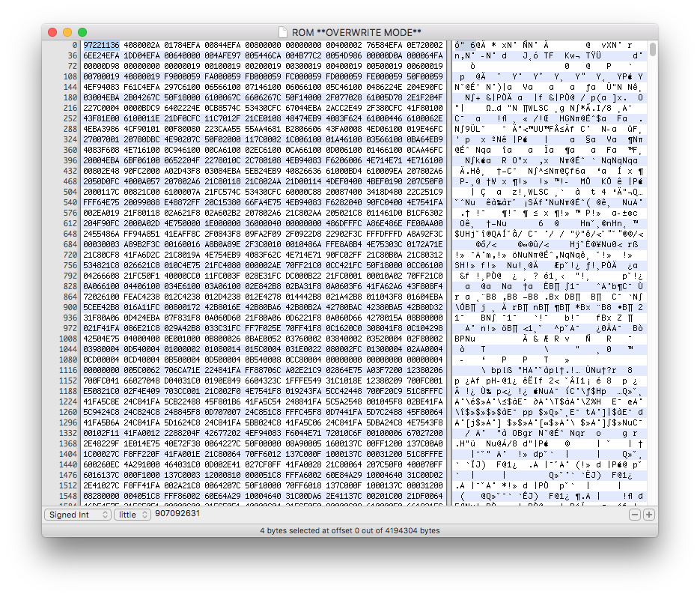Image resolution: width=700 pixels, height=597 pixels.
Task: Open the Signed Int type dropdown
Action: pyautogui.click(x=77, y=515)
